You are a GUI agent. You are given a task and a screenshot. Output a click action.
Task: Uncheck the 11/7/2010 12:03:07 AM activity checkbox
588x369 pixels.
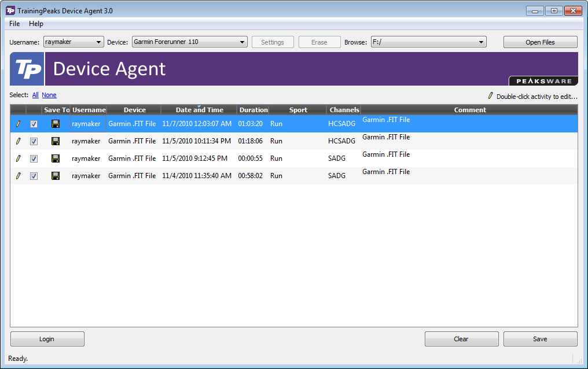pos(34,124)
